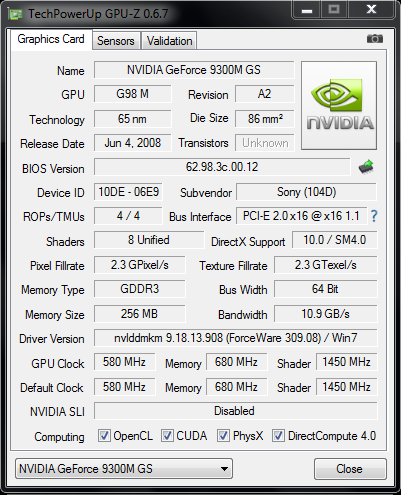Click the camera screenshot icon
Image resolution: width=401 pixels, height=495 pixels.
tap(375, 39)
